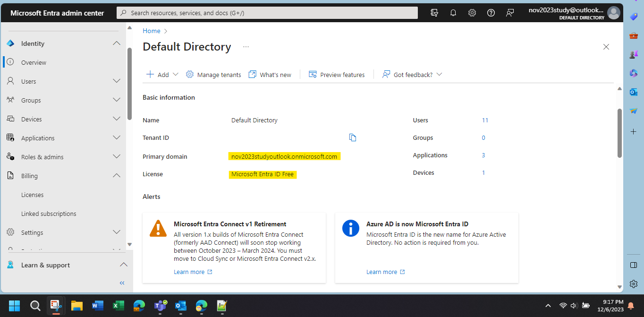
Task: Add an app with Edge sidebar plus
Action: (x=634, y=131)
